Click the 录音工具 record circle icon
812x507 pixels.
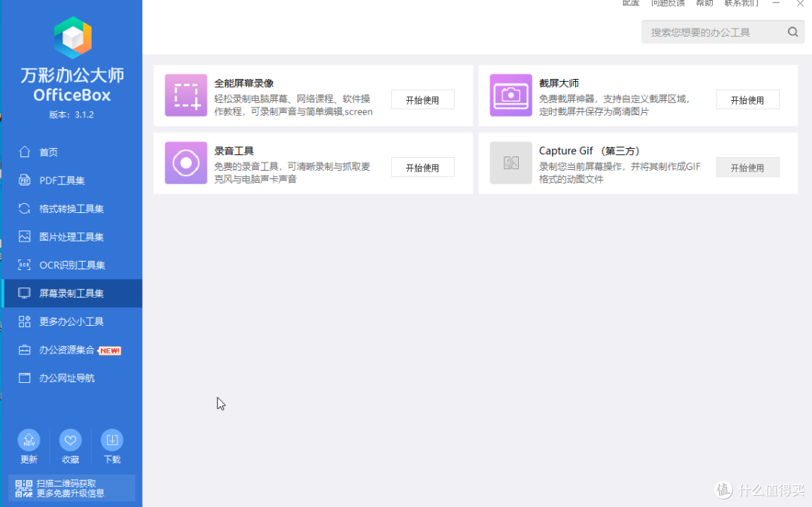pyautogui.click(x=186, y=163)
